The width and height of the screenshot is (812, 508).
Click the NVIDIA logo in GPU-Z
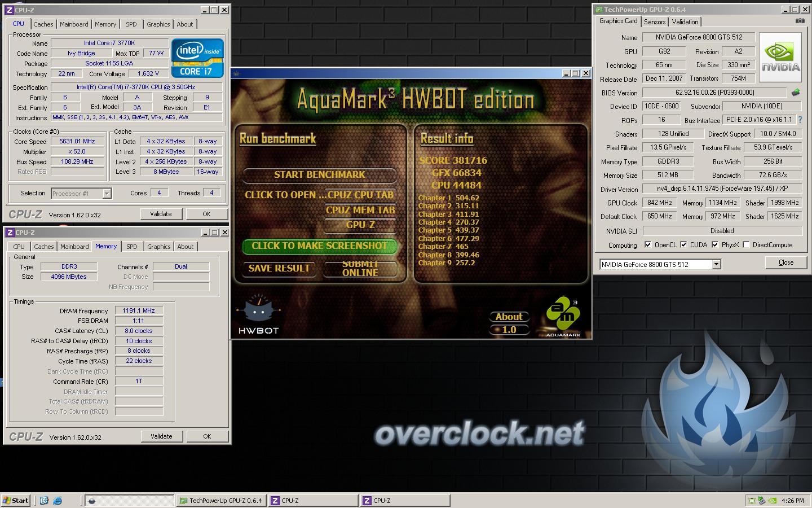[780, 57]
